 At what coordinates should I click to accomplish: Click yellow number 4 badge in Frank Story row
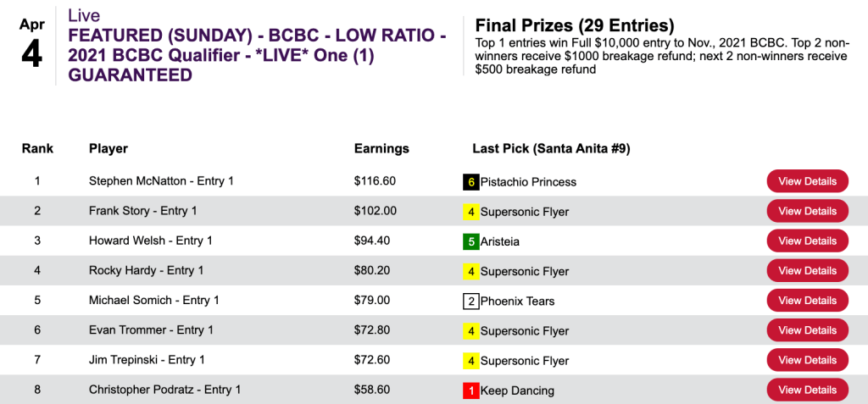click(470, 212)
